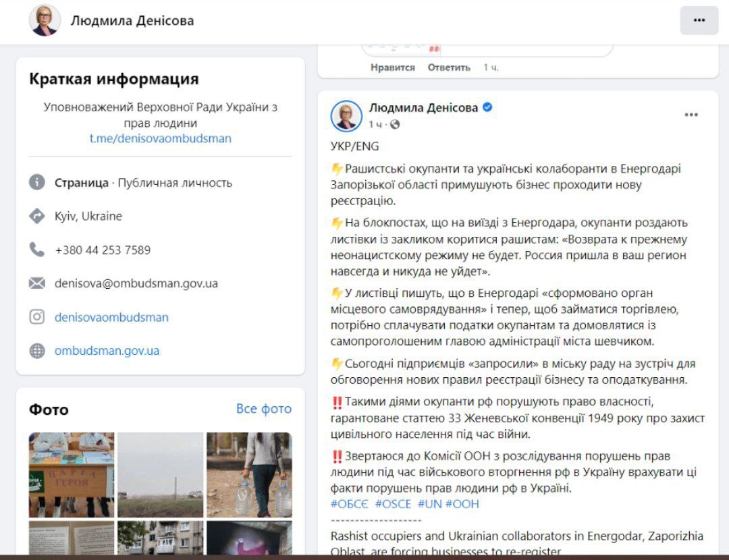The height and width of the screenshot is (560, 729).
Task: Click the Нравится button under the comment
Action: tap(392, 67)
